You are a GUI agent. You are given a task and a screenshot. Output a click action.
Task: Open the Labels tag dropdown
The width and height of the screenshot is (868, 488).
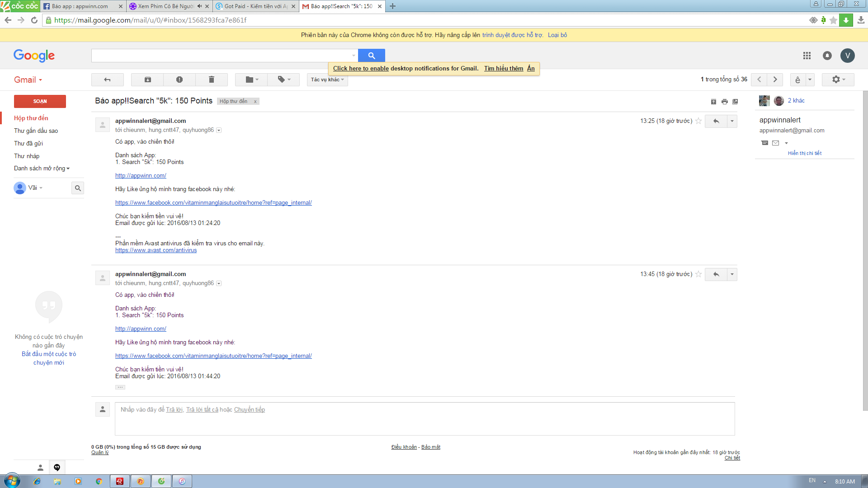point(283,80)
